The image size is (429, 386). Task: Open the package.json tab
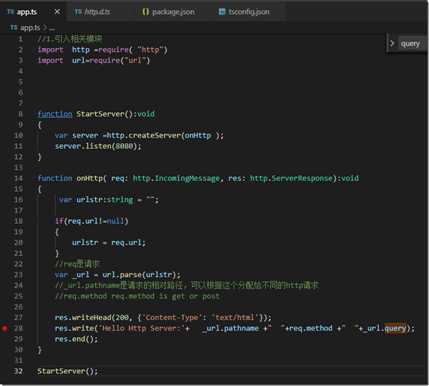[168, 12]
